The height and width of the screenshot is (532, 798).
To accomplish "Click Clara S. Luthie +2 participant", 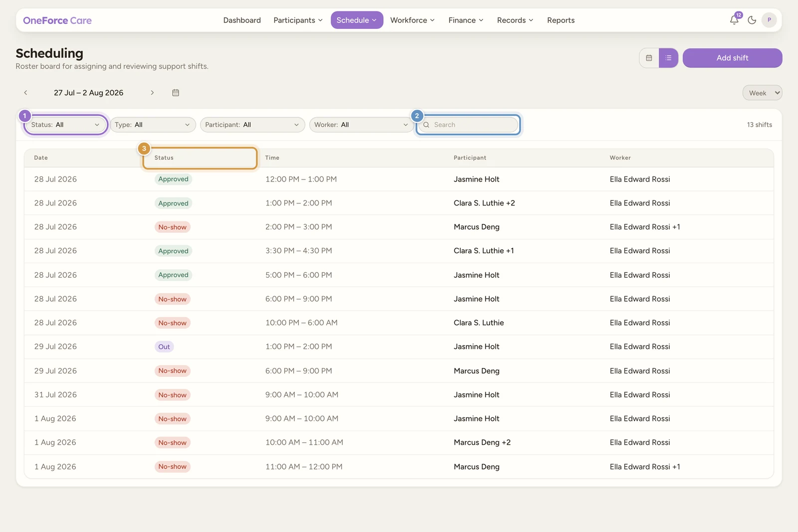I will click(484, 203).
